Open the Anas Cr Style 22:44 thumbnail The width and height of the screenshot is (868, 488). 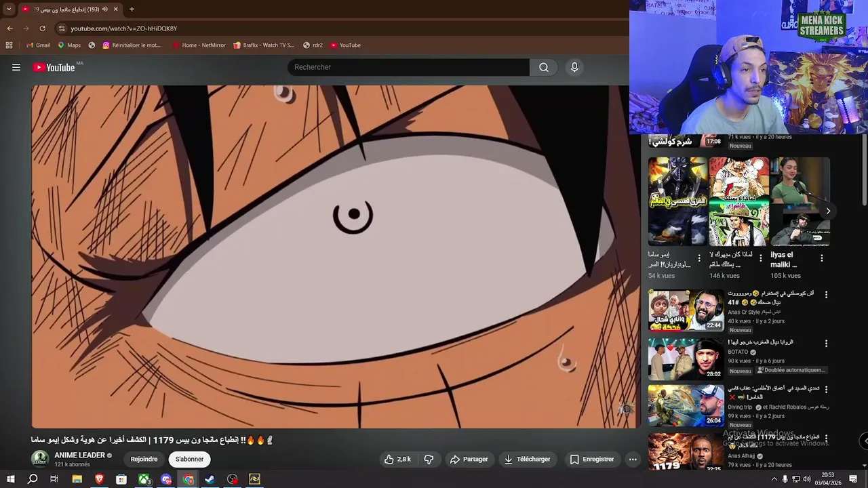pyautogui.click(x=686, y=310)
